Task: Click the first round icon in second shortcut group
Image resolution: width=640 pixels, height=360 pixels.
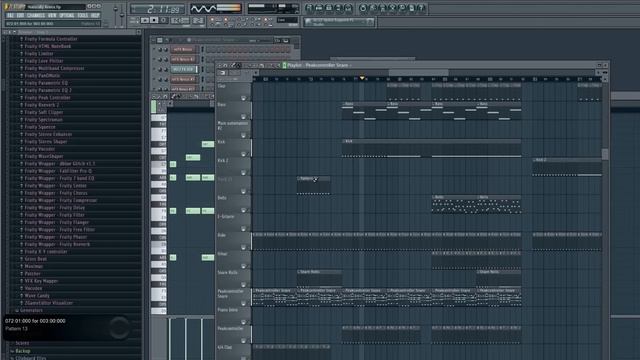Action: [363, 8]
